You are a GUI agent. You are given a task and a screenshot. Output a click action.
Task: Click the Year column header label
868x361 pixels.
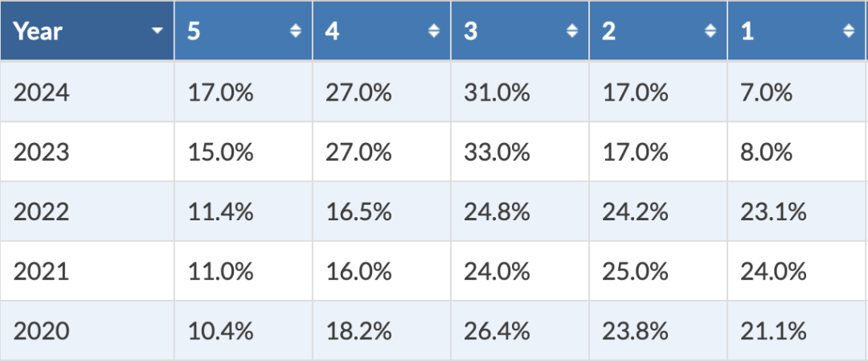39,31
